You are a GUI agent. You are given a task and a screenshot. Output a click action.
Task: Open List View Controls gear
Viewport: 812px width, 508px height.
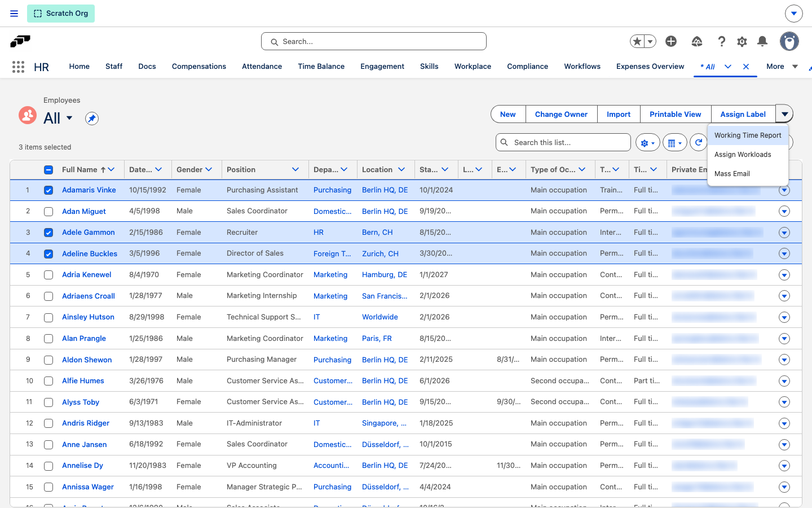coord(648,143)
